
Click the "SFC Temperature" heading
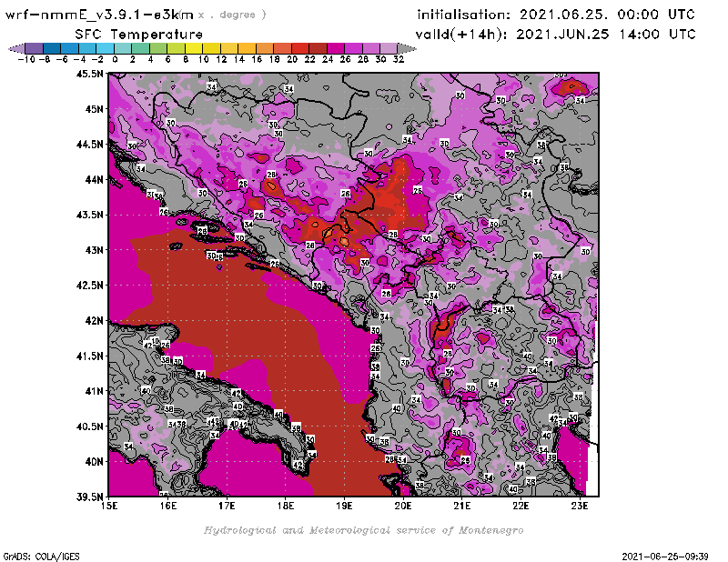click(139, 35)
